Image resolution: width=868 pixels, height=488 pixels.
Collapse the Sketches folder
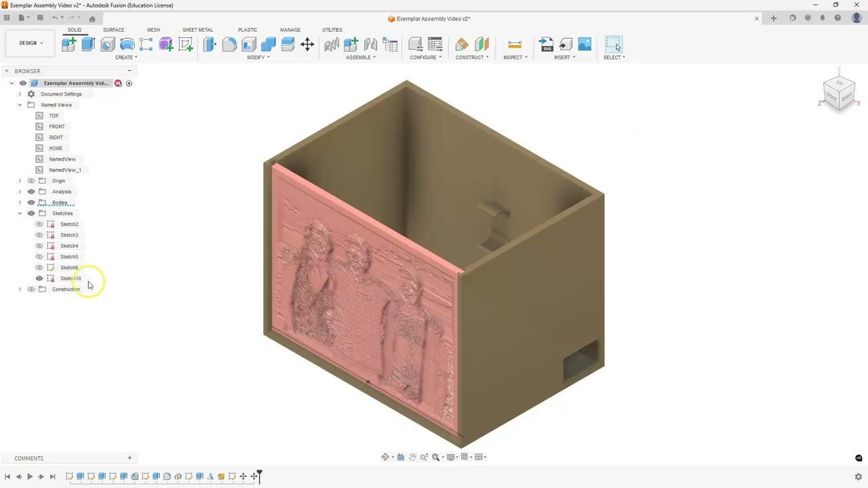tap(20, 213)
